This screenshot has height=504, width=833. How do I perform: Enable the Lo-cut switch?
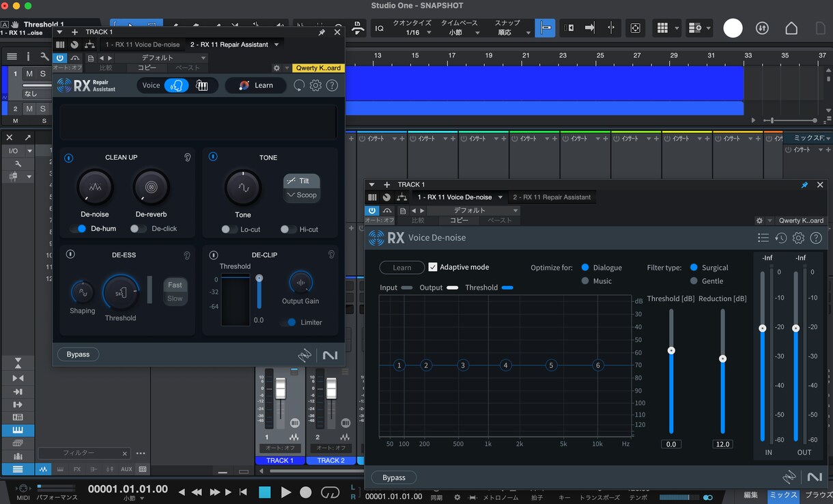[229, 229]
